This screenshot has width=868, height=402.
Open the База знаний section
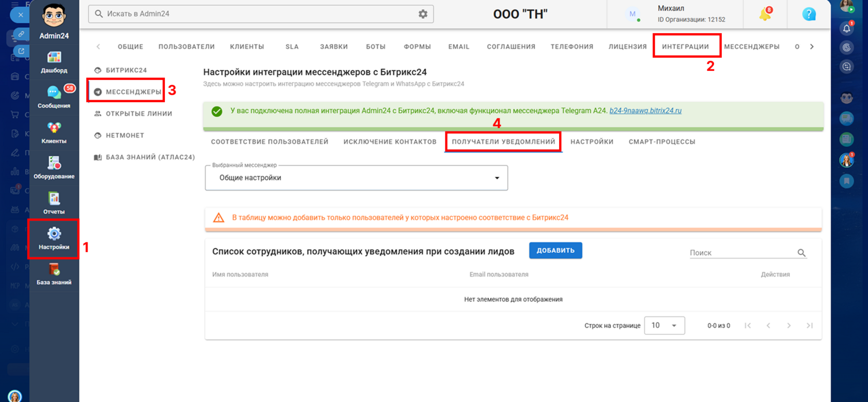[x=54, y=274]
